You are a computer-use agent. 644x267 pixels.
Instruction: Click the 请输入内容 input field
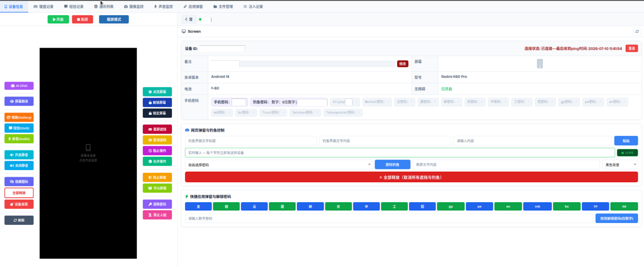[x=533, y=141]
